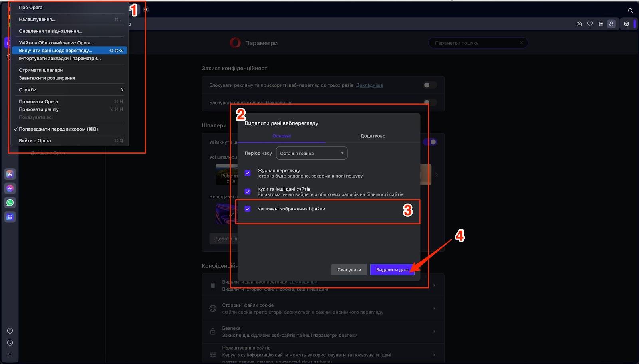Select Оновлення та відновлення… menu item
The height and width of the screenshot is (364, 639).
pyautogui.click(x=69, y=31)
